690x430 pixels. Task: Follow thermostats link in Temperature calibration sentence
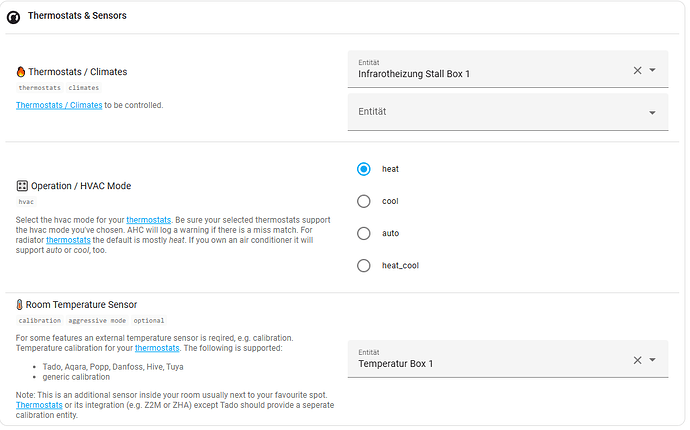pos(157,348)
